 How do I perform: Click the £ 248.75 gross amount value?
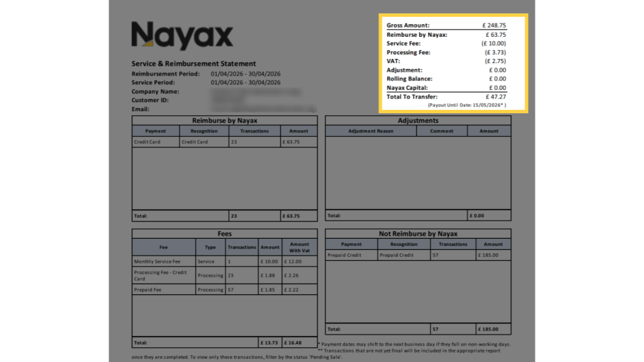pyautogui.click(x=494, y=25)
